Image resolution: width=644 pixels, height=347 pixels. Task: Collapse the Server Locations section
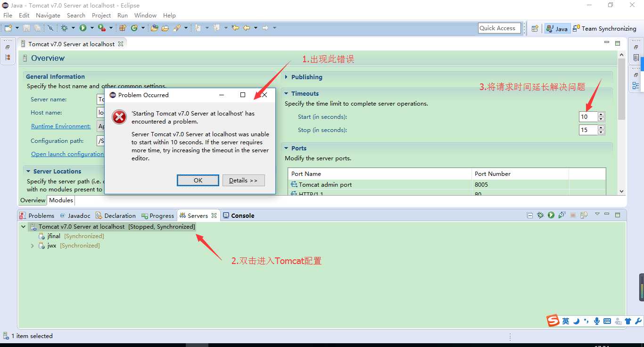point(28,171)
